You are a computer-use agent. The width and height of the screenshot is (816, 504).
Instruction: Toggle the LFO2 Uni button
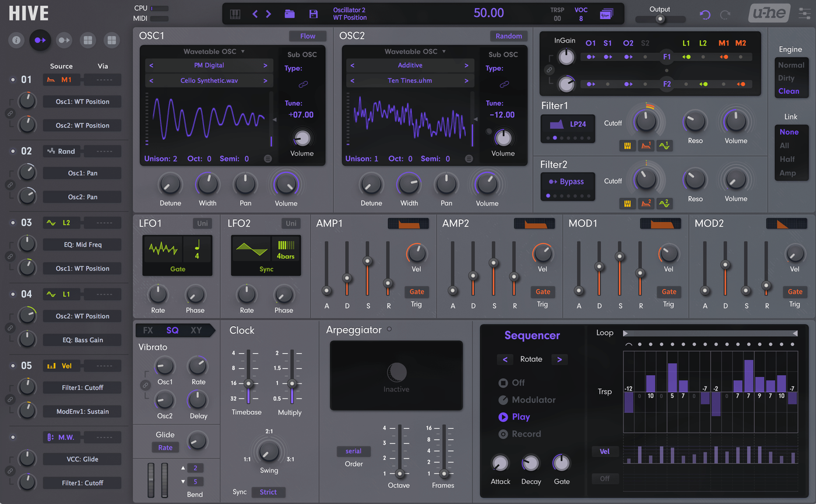coord(290,224)
